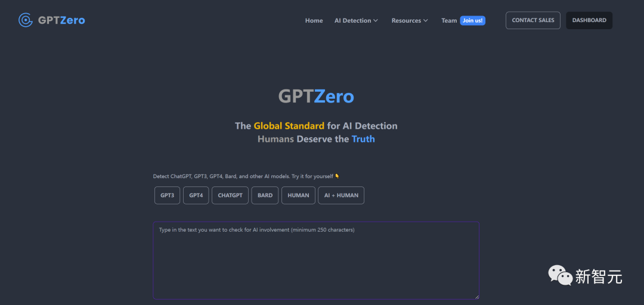Click the textarea resize handle corner
This screenshot has width=644, height=305.
click(x=477, y=297)
